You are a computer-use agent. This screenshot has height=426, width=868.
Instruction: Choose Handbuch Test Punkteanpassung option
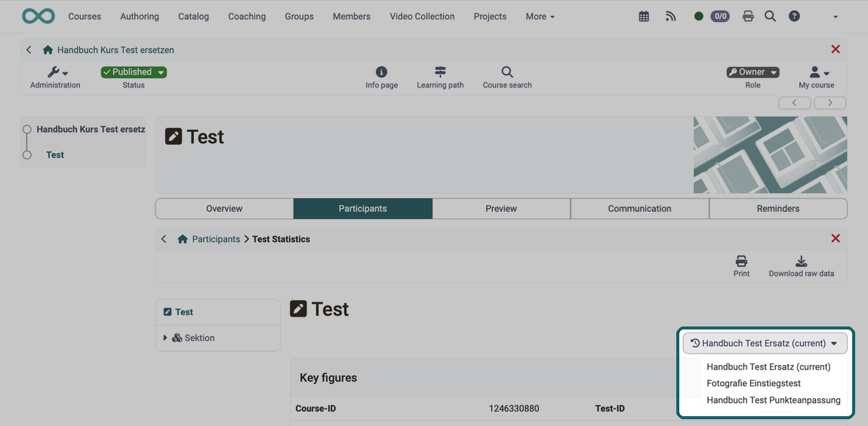pyautogui.click(x=774, y=400)
